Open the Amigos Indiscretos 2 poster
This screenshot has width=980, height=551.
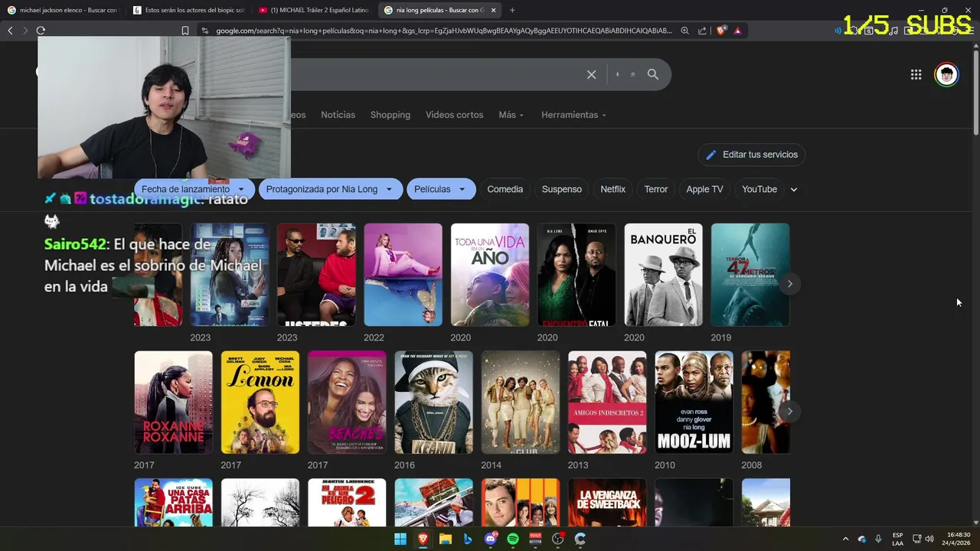pos(607,403)
